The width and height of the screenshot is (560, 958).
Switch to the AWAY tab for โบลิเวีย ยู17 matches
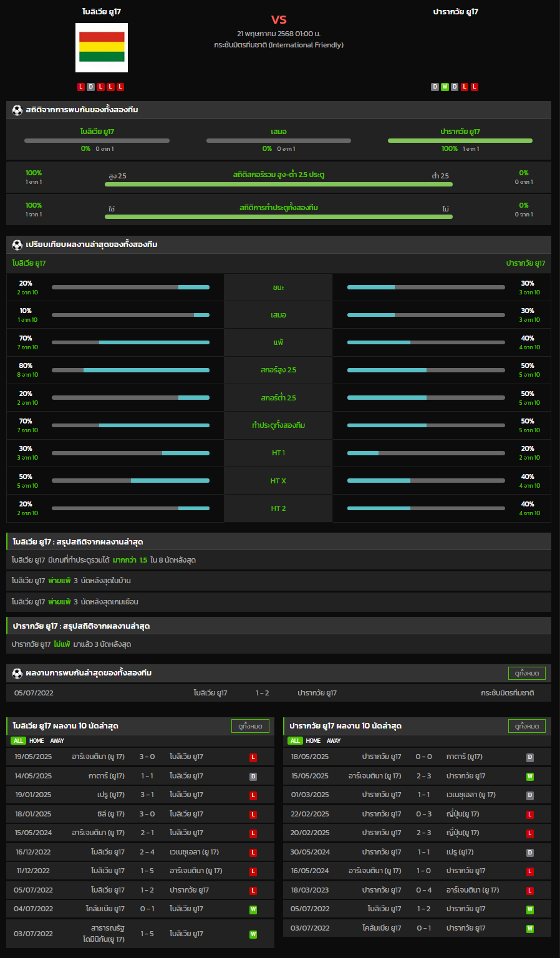click(x=57, y=741)
